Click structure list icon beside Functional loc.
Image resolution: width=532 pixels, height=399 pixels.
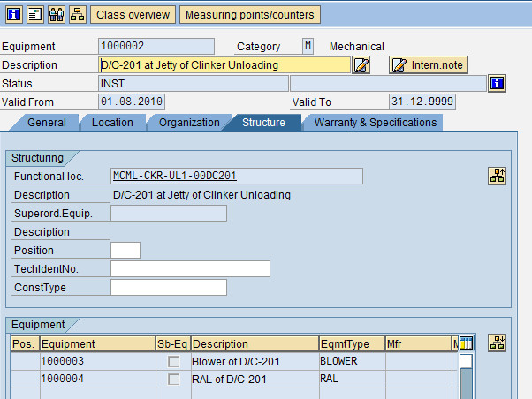[x=497, y=176]
